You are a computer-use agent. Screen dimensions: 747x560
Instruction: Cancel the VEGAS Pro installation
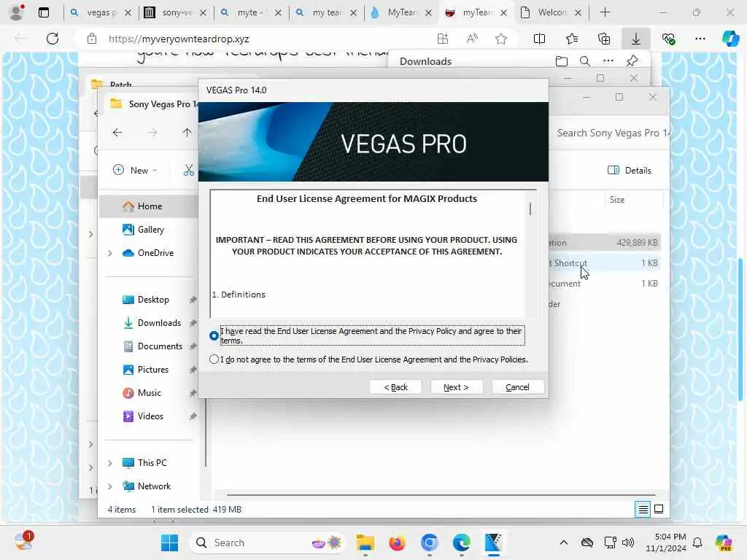pos(517,387)
